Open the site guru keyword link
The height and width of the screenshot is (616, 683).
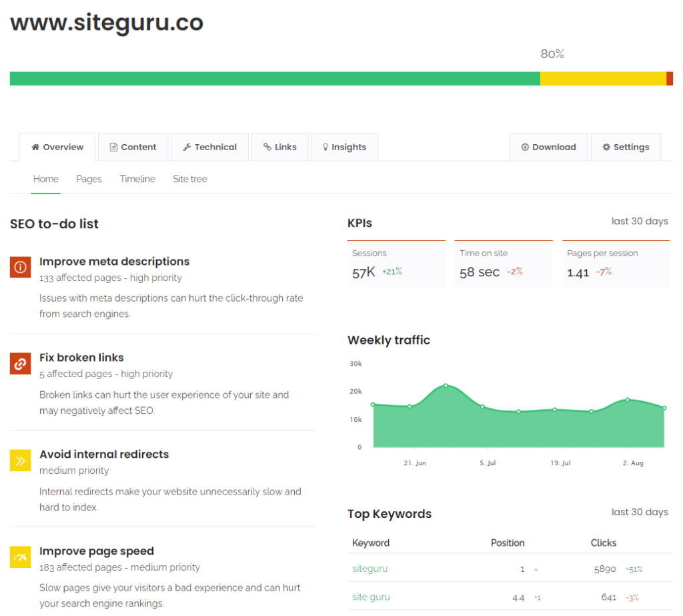click(x=371, y=597)
